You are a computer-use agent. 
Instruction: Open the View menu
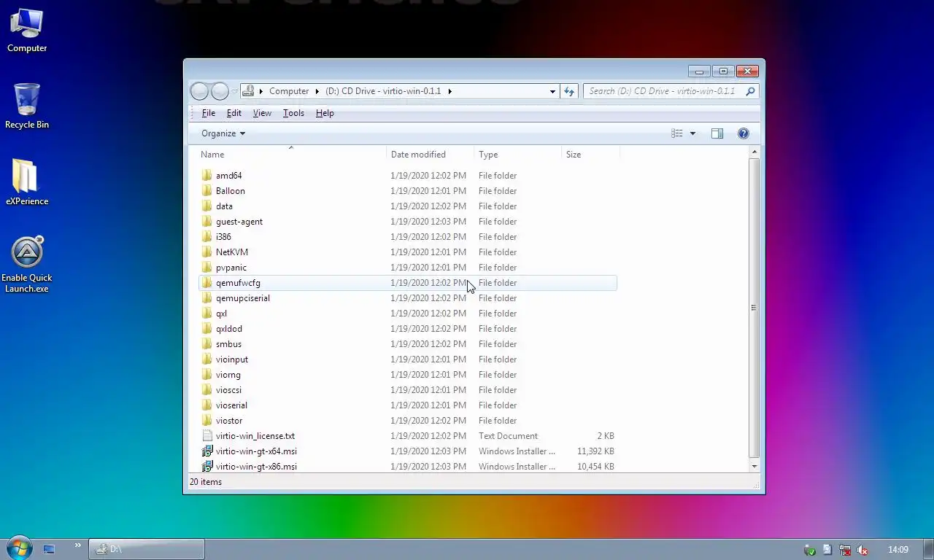click(262, 113)
